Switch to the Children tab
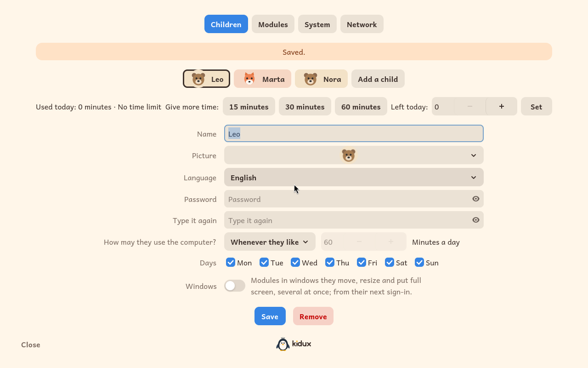 226,24
